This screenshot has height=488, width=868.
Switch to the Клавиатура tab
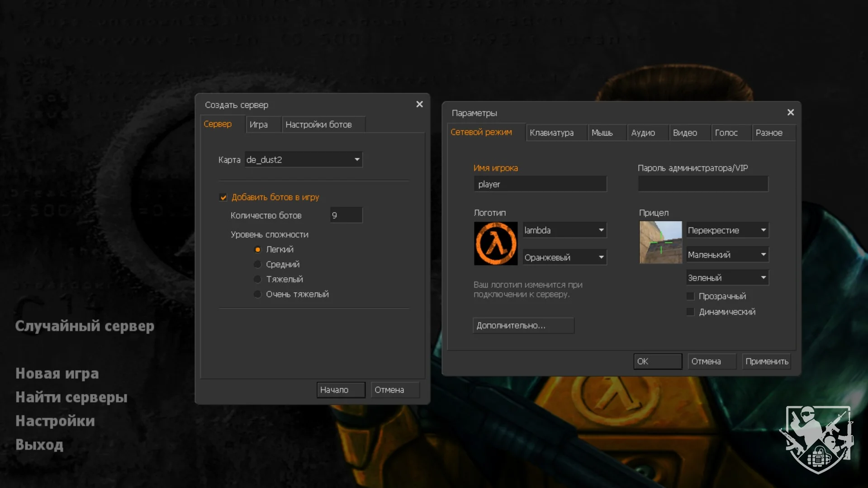point(551,133)
